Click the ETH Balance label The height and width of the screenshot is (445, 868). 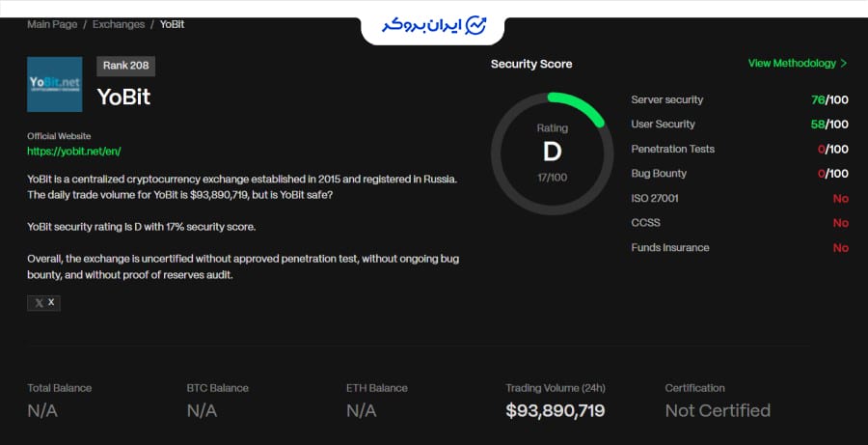[377, 388]
